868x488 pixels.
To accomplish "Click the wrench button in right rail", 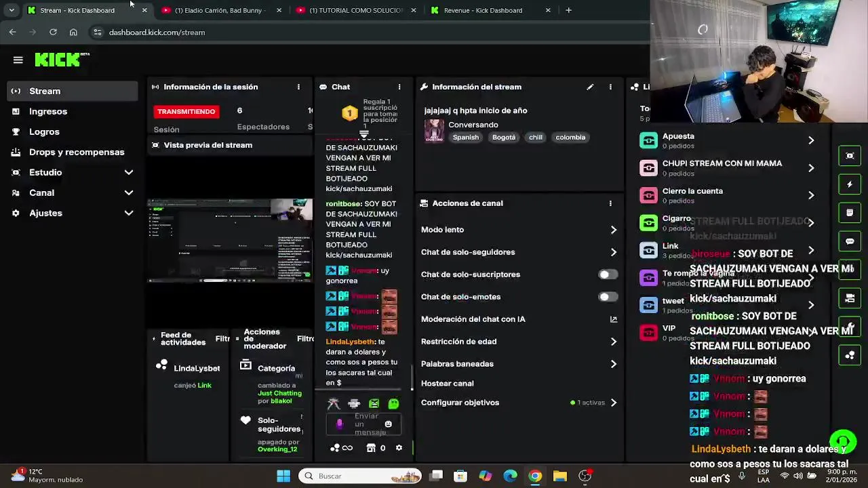I will point(850,326).
